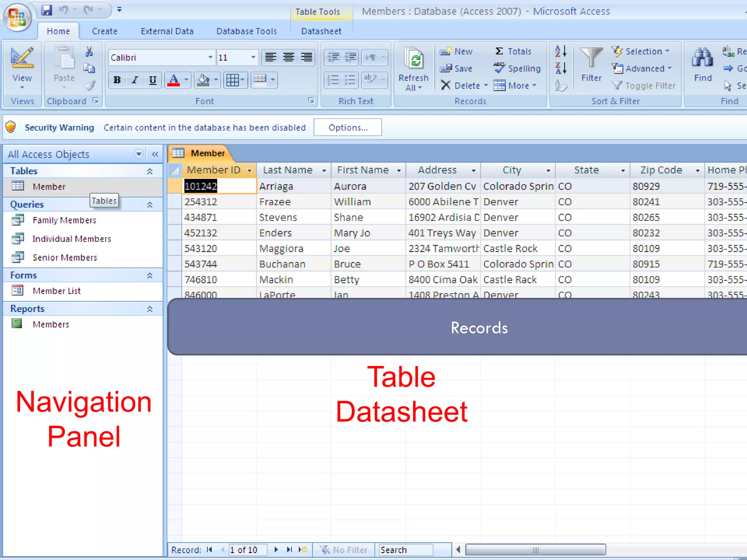The image size is (747, 560).
Task: Open the City column filter dropdown
Action: point(548,171)
